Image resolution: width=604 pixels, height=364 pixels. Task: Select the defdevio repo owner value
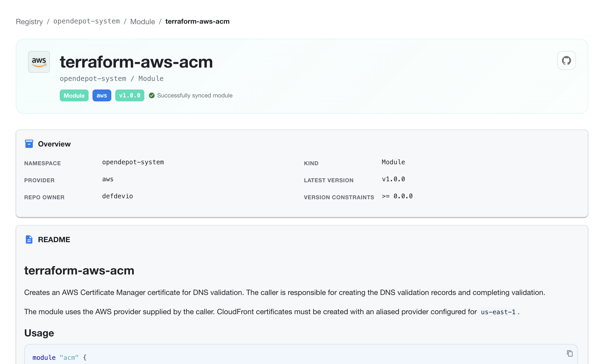117,196
